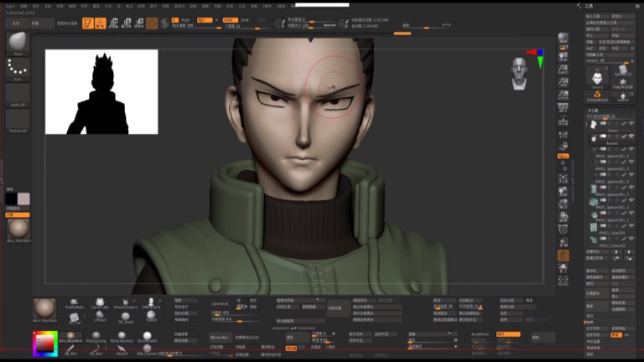Hide PM3D_Sphere3D1_2 subtool via eye icon
This screenshot has height=362, width=644.
pyautogui.click(x=631, y=200)
